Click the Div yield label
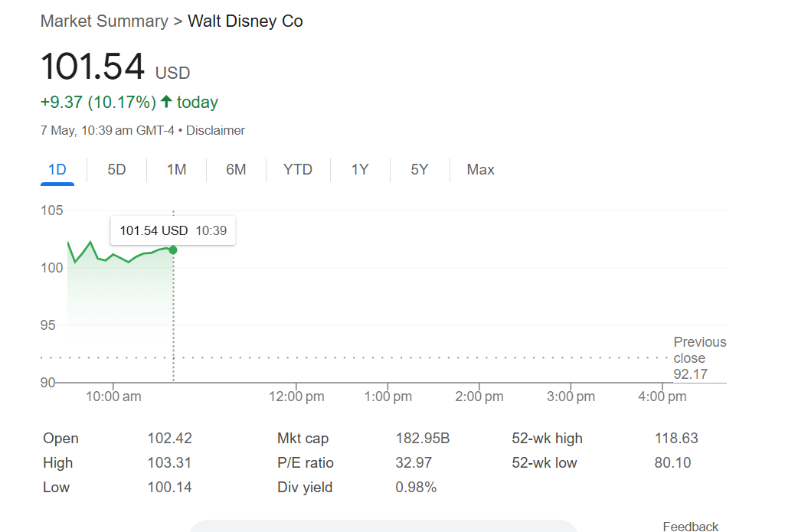The width and height of the screenshot is (785, 532). coord(305,487)
